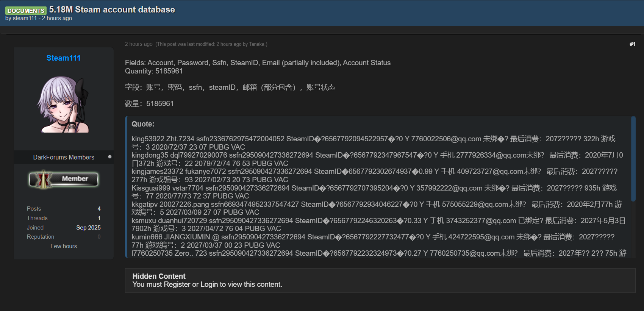Click the Quote header label

pos(143,124)
